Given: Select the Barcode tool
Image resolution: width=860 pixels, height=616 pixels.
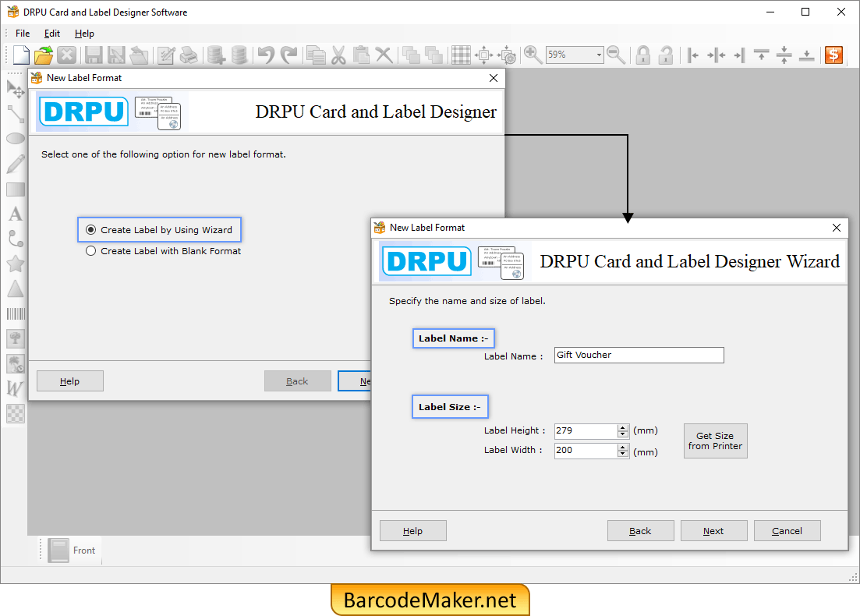Looking at the screenshot, I should pos(16,313).
